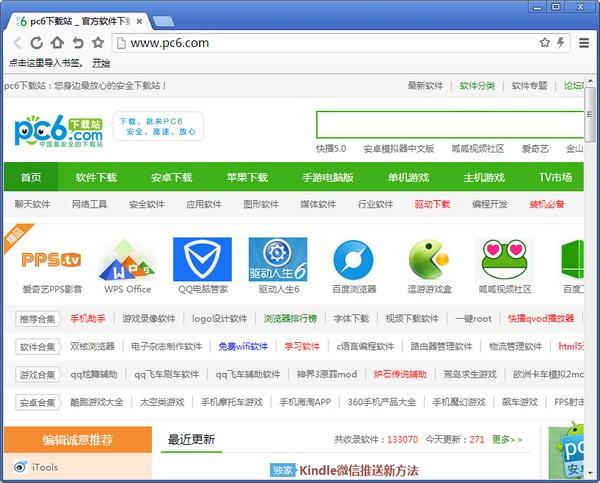Click the pc6.com site logo
600x483 pixels.
point(59,131)
